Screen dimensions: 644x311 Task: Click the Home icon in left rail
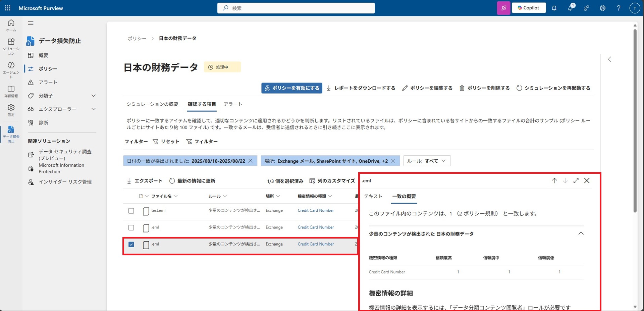click(x=11, y=25)
